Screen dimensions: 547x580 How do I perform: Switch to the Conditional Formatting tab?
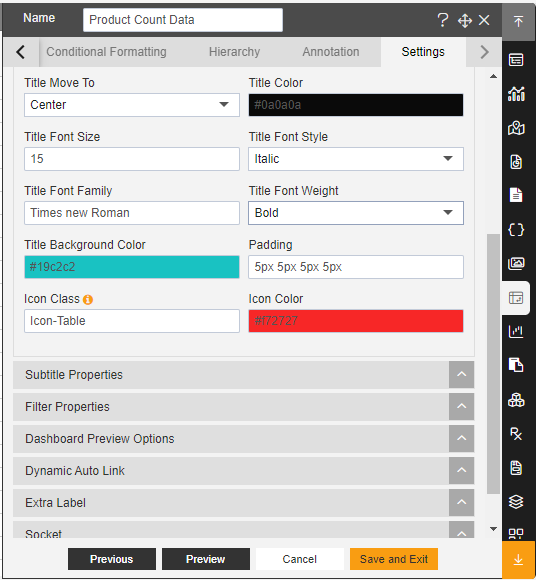[x=106, y=52]
